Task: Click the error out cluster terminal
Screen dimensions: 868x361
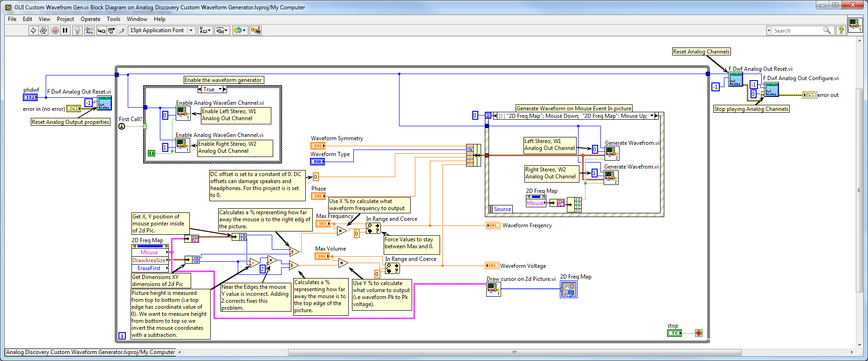Action: click(810, 95)
